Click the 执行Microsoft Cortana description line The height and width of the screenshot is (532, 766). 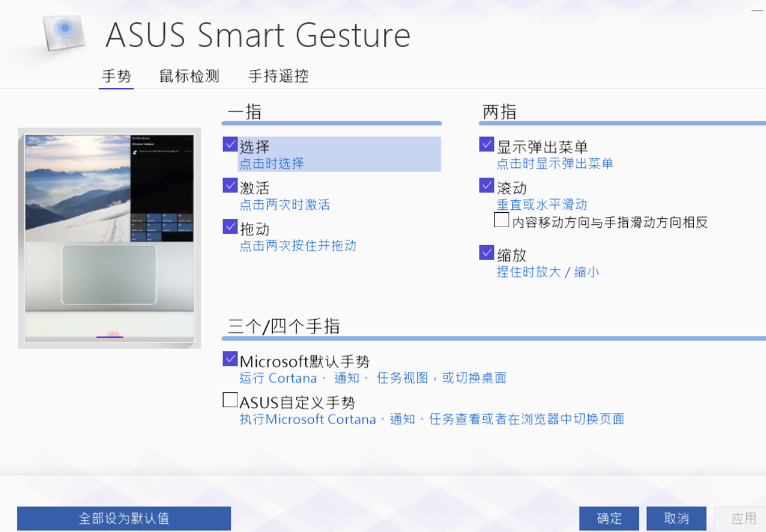(x=432, y=419)
